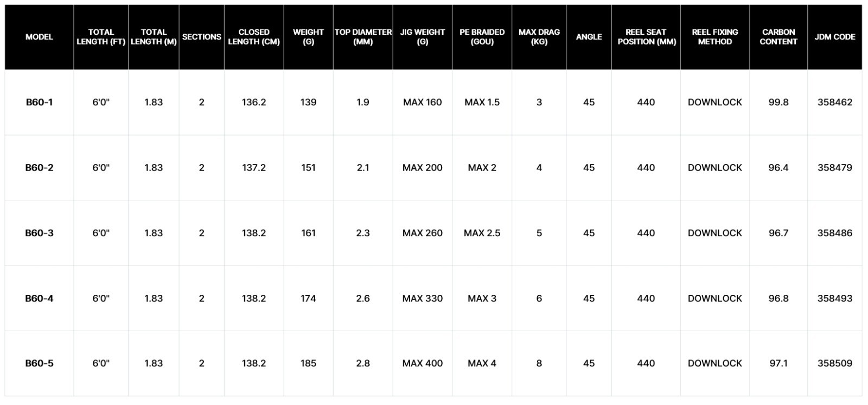Select the B60-3 model cell

point(39,233)
